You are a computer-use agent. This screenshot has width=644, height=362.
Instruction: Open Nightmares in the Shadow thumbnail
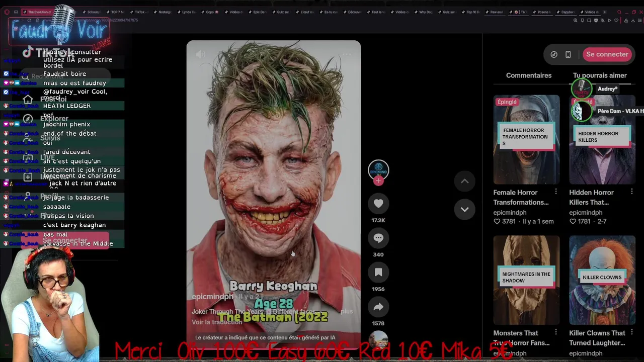tap(526, 280)
